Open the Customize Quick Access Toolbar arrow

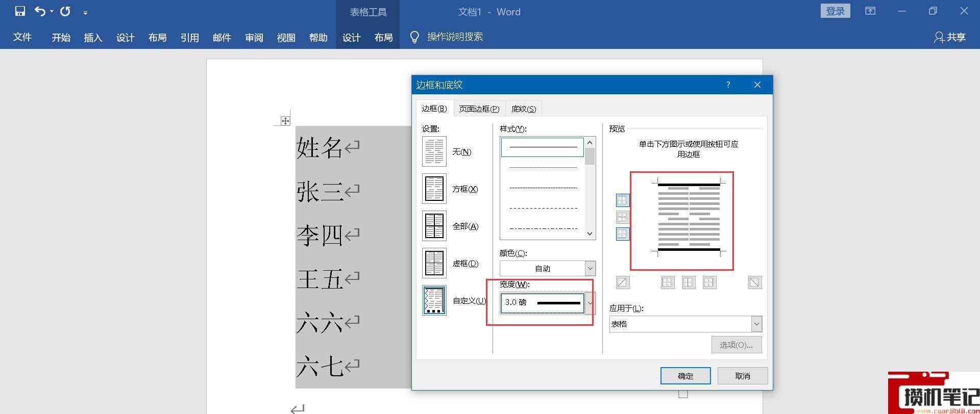point(85,12)
